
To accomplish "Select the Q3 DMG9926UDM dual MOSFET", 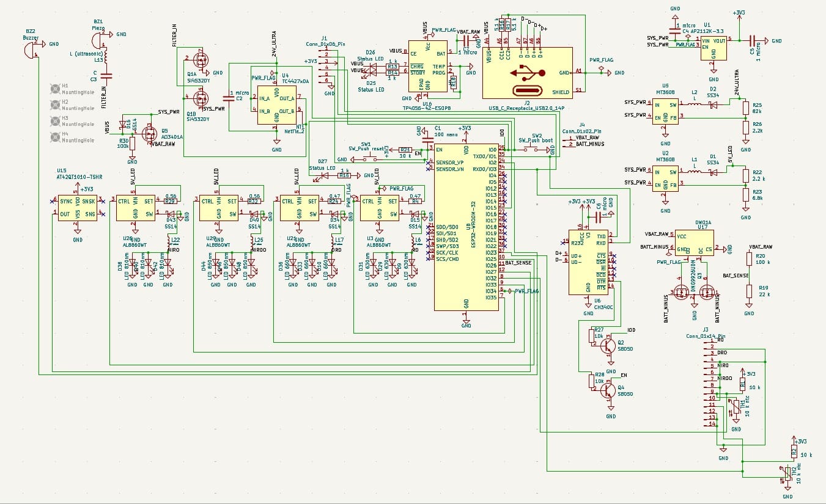I will point(694,292).
